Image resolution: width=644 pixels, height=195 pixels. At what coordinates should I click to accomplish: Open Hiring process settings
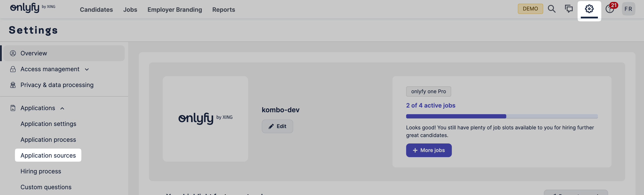click(x=41, y=171)
